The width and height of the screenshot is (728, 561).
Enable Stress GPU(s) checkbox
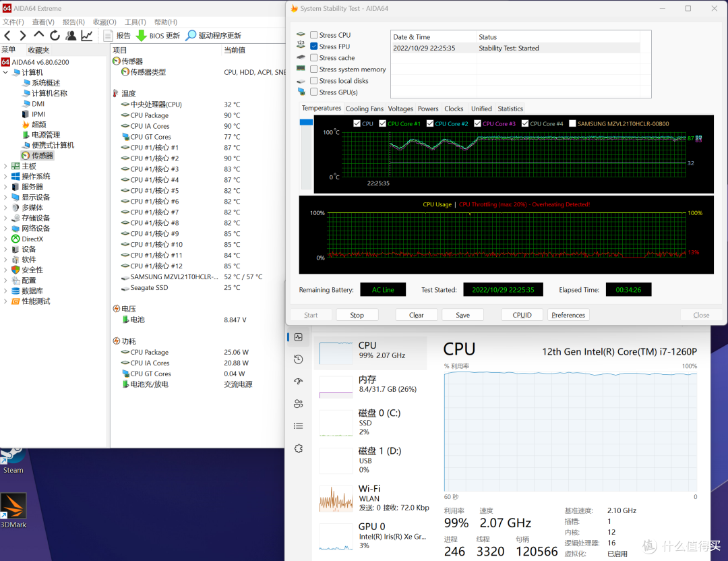tap(314, 92)
